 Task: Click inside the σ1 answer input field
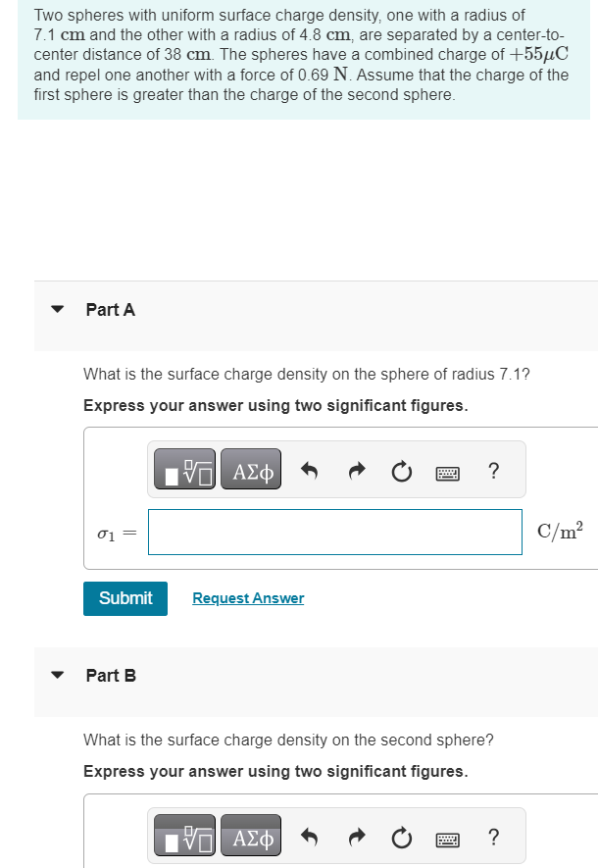334,532
